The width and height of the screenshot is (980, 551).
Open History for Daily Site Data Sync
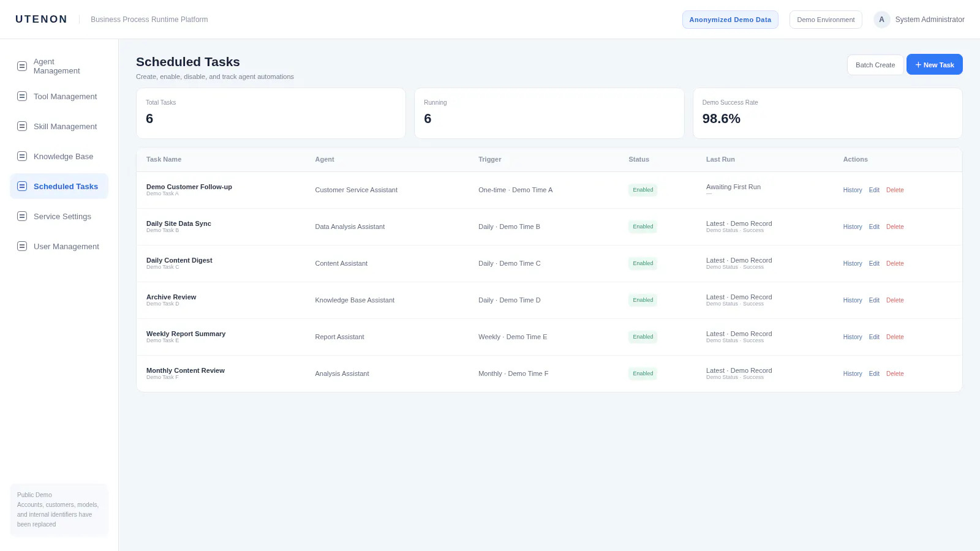(x=852, y=227)
